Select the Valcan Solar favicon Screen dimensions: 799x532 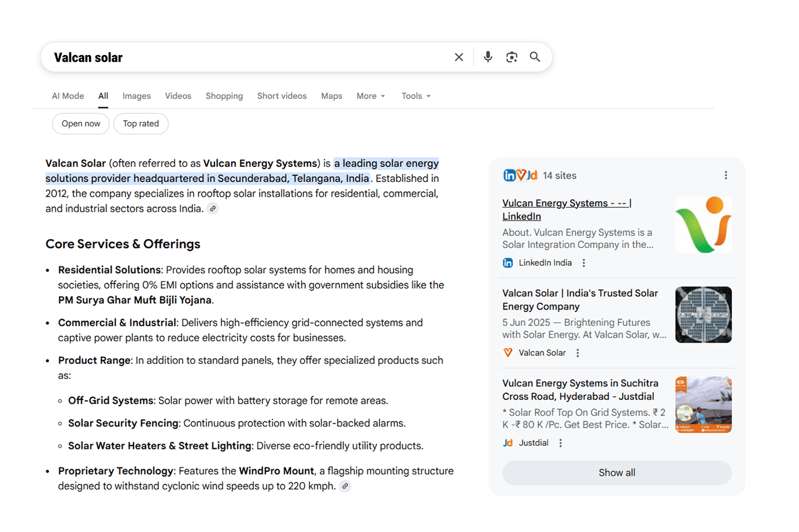pos(507,352)
